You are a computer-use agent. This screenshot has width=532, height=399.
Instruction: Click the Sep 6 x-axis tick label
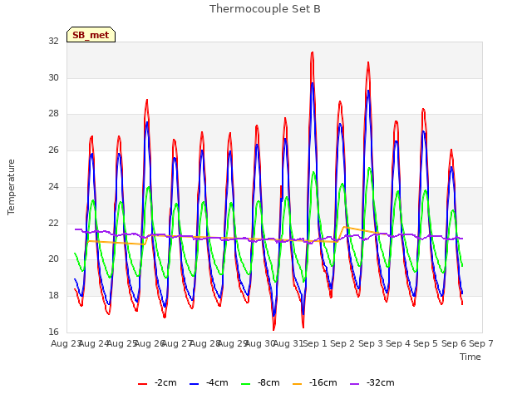[x=454, y=343]
